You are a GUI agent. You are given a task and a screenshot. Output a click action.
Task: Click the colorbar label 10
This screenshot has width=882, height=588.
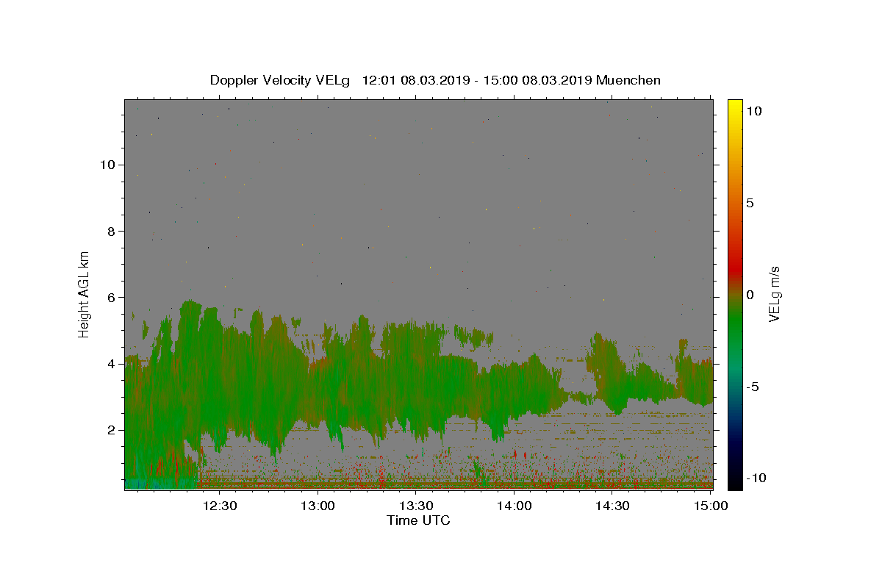click(x=753, y=111)
